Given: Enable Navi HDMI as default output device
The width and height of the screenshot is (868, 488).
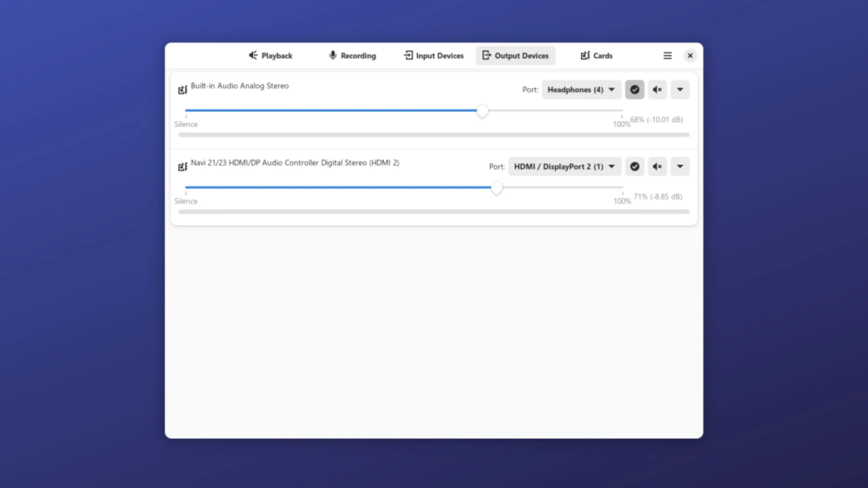Looking at the screenshot, I should [634, 166].
